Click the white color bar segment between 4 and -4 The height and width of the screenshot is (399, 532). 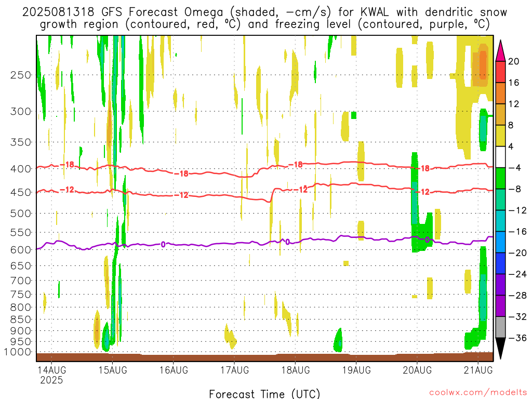pos(500,157)
